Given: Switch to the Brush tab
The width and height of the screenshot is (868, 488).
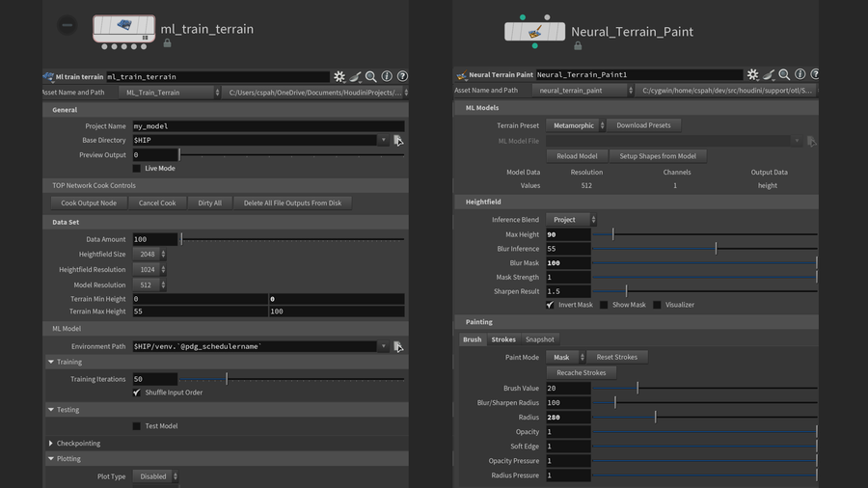Looking at the screenshot, I should pyautogui.click(x=473, y=339).
